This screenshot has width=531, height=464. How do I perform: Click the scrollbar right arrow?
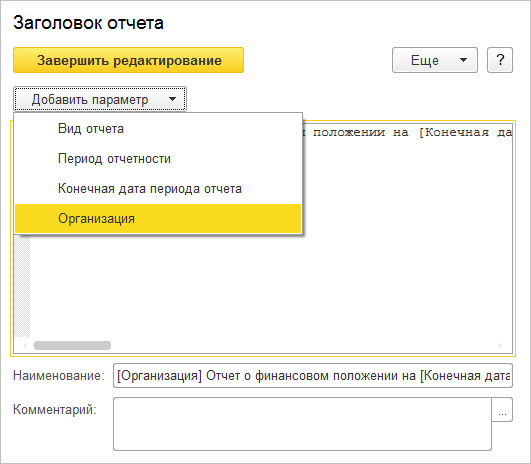tap(500, 345)
